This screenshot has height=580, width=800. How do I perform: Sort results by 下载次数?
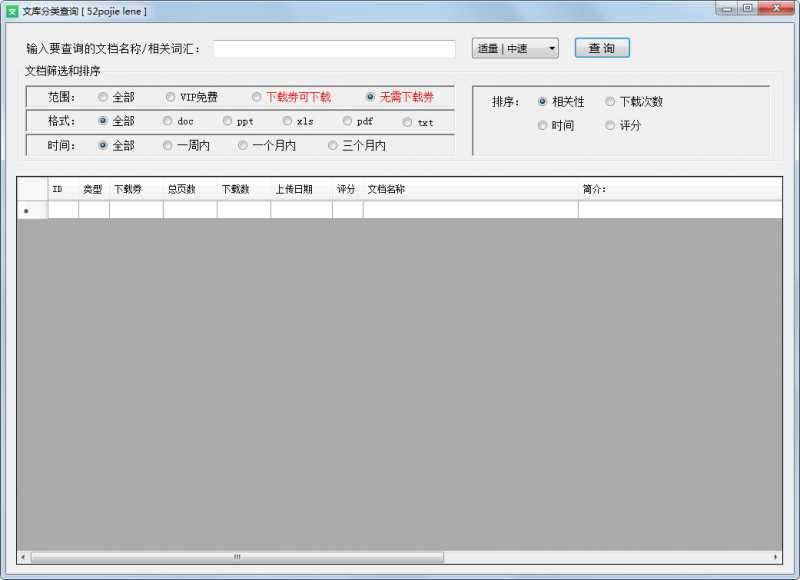click(610, 101)
